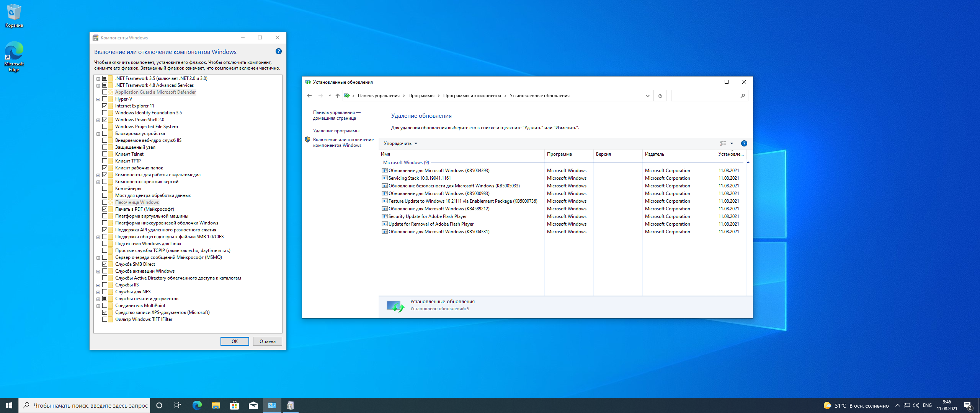
Task: Expand the .NET Framework 3.5 tree node
Action: click(x=98, y=79)
